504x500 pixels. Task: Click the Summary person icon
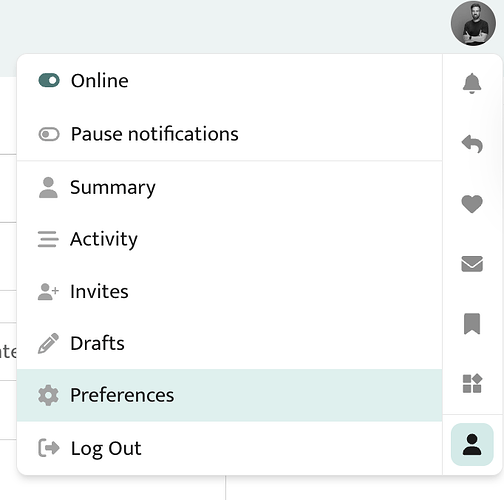pos(48,187)
